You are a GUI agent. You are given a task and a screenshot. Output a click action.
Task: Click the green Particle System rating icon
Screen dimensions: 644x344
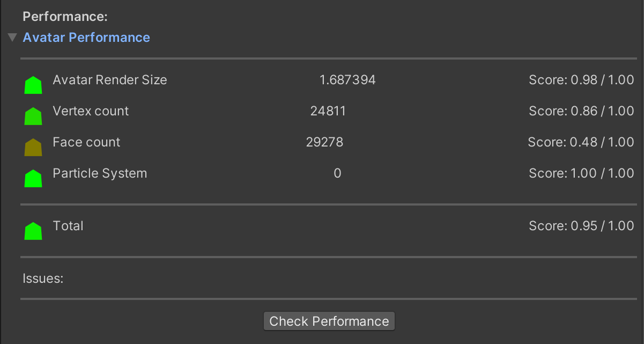click(33, 179)
